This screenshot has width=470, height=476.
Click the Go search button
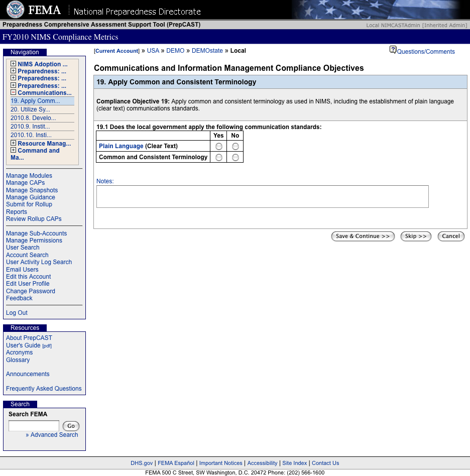(71, 426)
